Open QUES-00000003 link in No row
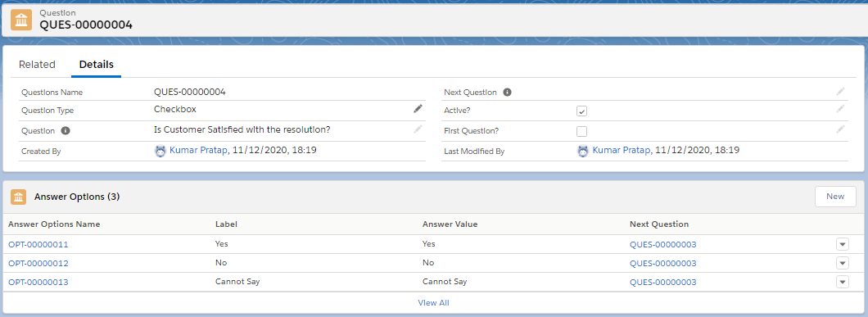 pyautogui.click(x=663, y=263)
